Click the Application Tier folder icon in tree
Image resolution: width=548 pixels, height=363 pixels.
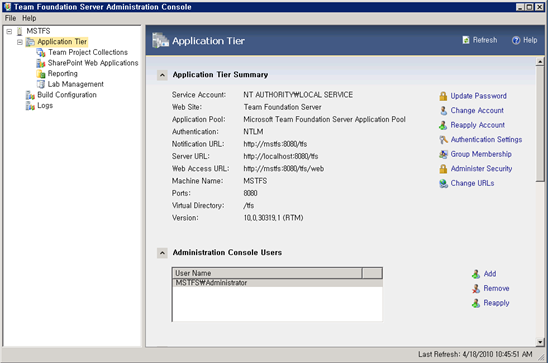point(30,42)
